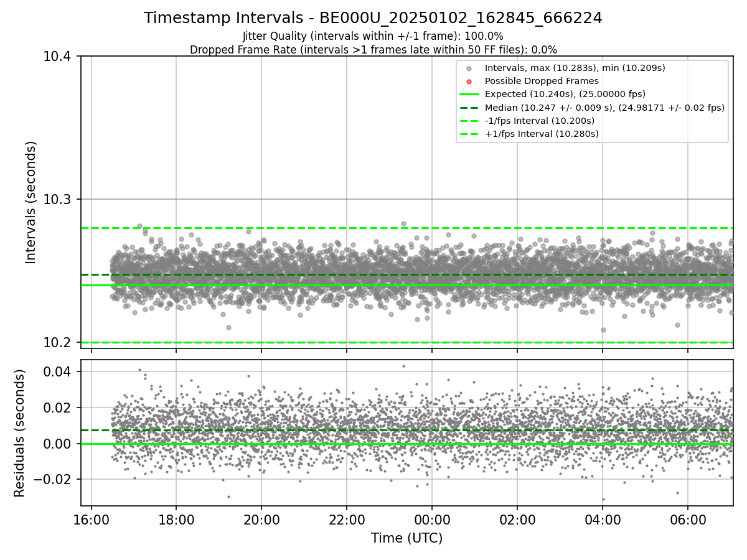
Task: Click the 16:00 time tick label
Action: pos(92,520)
